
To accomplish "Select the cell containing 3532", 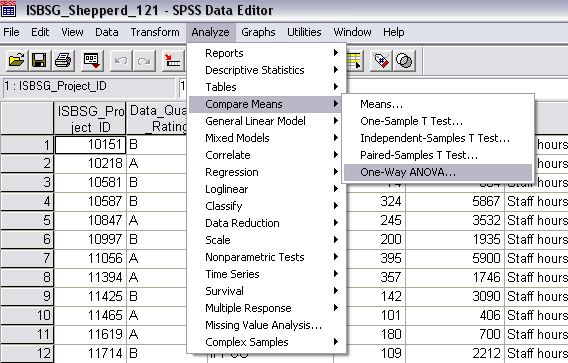I will (455, 220).
